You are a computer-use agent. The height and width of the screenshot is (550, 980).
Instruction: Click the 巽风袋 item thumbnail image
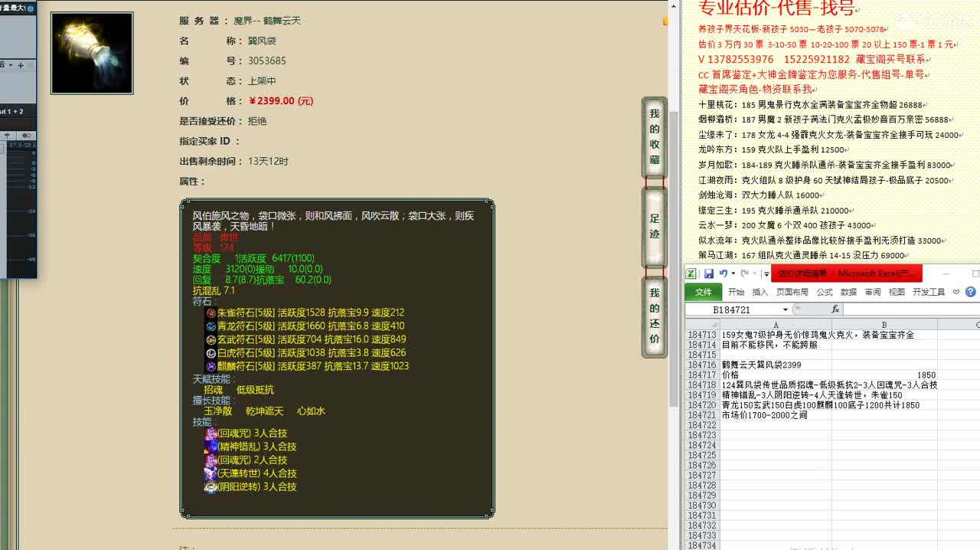pyautogui.click(x=92, y=53)
